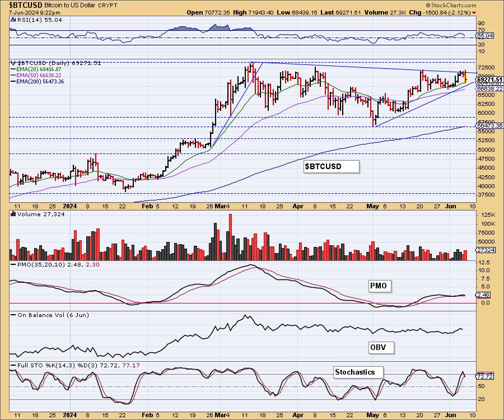This screenshot has width=504, height=420.
Task: Click the Volume 27.3K header value
Action: tap(385, 12)
